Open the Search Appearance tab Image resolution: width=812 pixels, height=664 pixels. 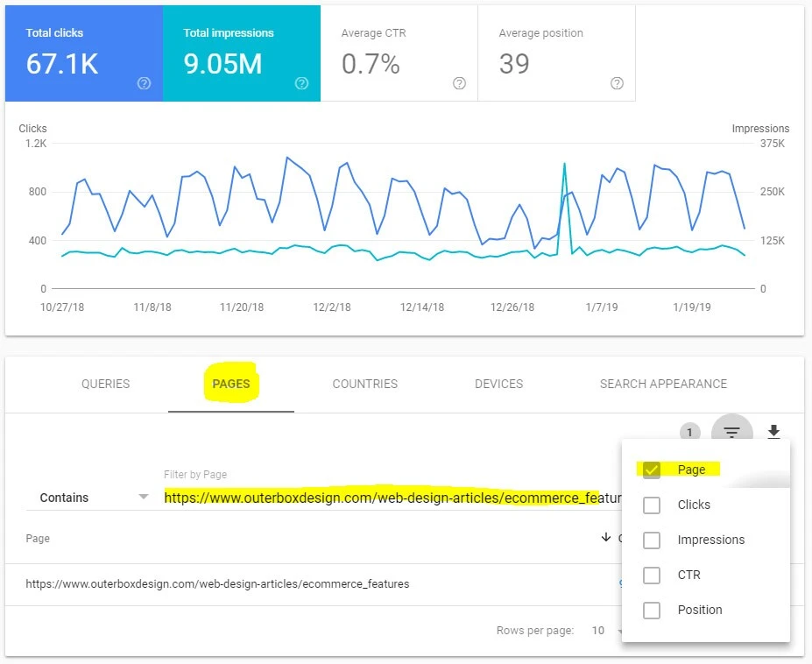click(663, 384)
